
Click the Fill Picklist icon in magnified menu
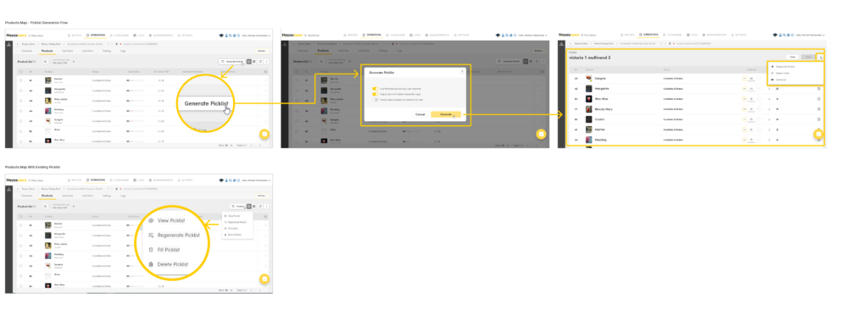click(151, 250)
